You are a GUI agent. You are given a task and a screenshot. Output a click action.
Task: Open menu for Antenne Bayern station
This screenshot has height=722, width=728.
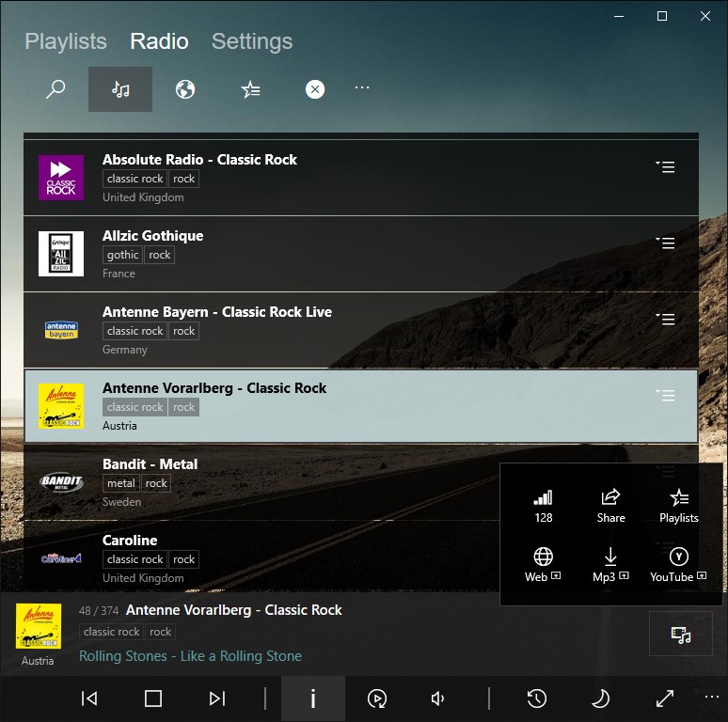(665, 319)
